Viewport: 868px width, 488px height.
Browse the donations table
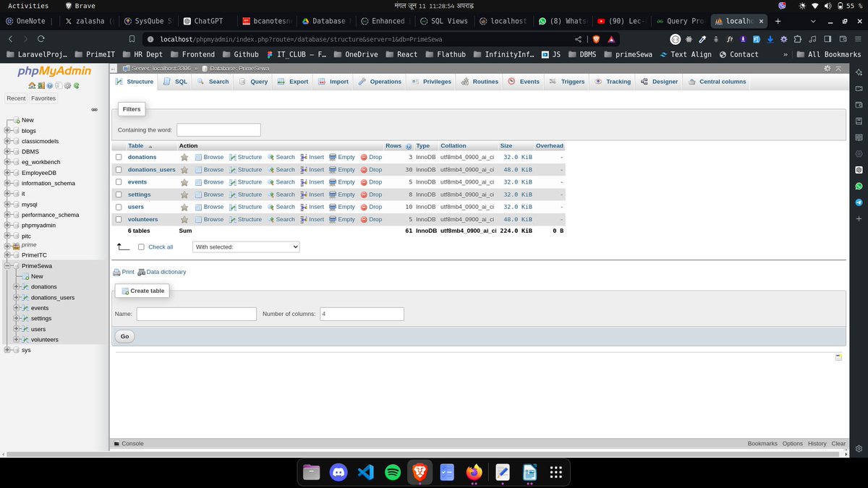click(x=209, y=157)
